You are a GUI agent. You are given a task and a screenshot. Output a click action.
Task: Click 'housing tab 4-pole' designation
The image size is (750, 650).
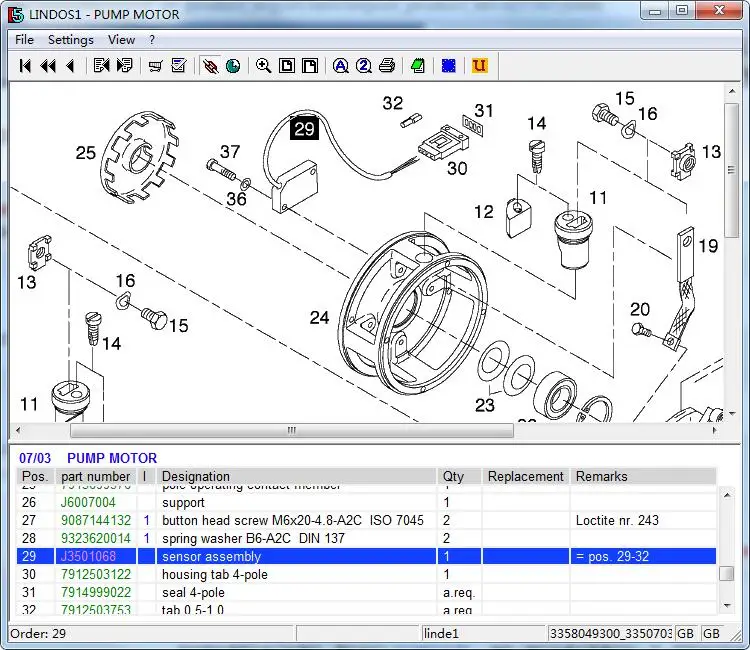click(x=215, y=574)
